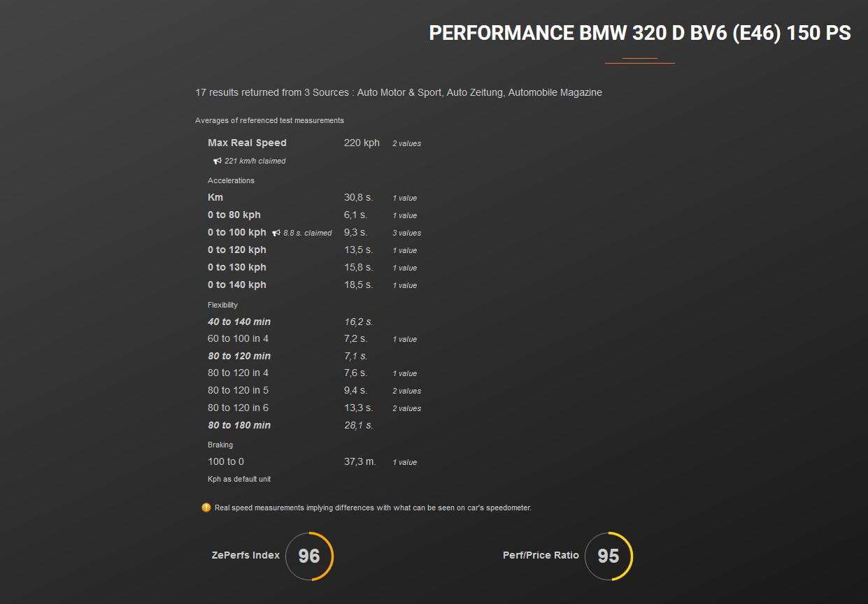The height and width of the screenshot is (604, 868).
Task: Click the '80 to 120 min' label
Action: click(x=239, y=356)
